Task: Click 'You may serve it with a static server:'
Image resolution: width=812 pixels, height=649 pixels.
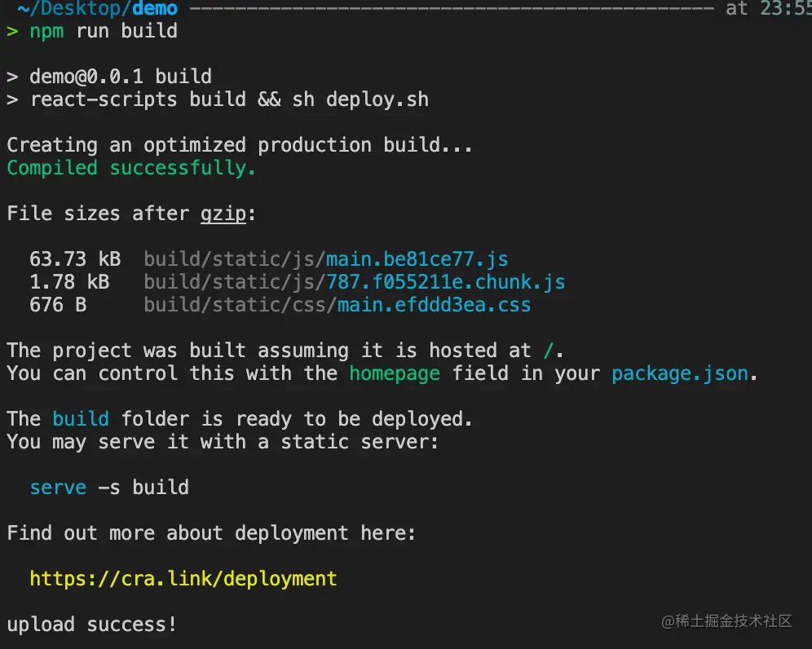Action: tap(223, 443)
